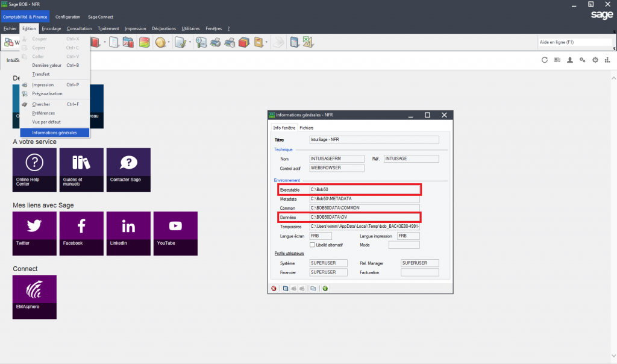Open the Déclarations menu
The image size is (617, 364).
(164, 28)
